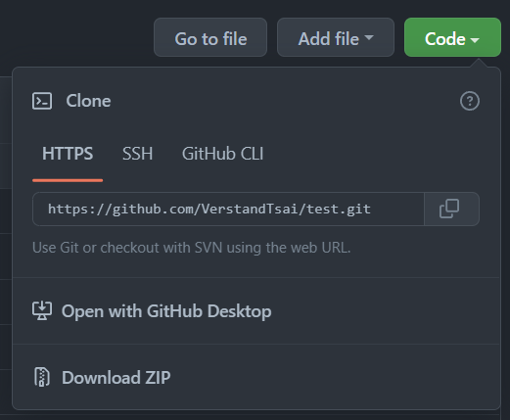Click the Clone section heading
510x420 pixels.
click(x=88, y=101)
